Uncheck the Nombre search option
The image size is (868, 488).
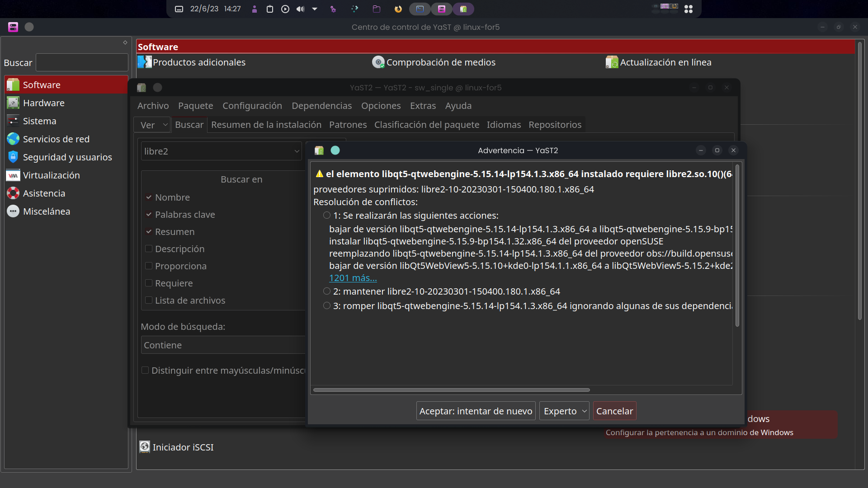tap(149, 197)
